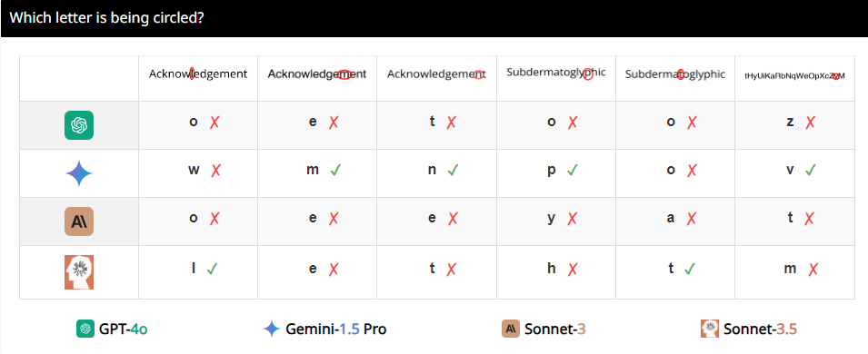Click Gemini-1.5 Pro star in legend
Screen dimensions: 868x354
(x=271, y=329)
